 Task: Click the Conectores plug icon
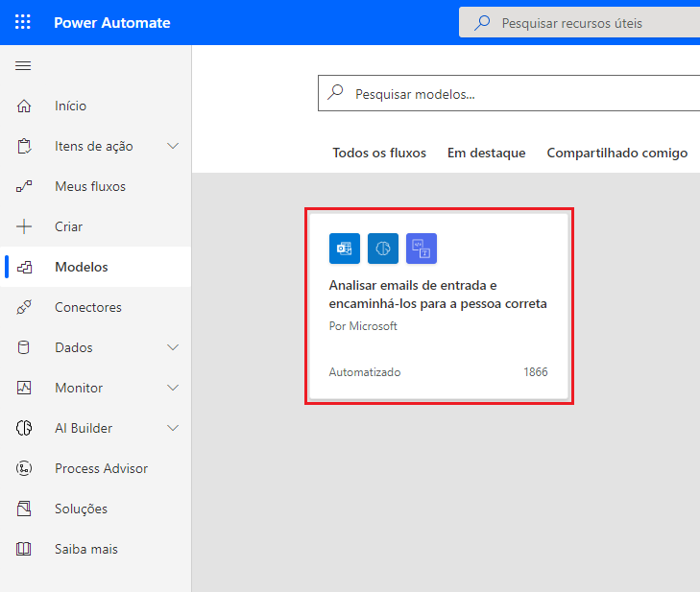click(24, 307)
